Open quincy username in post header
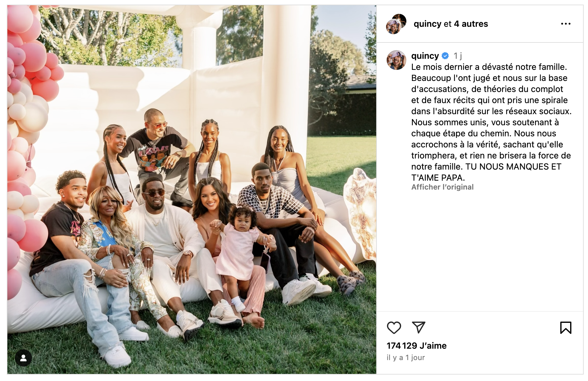 click(427, 24)
